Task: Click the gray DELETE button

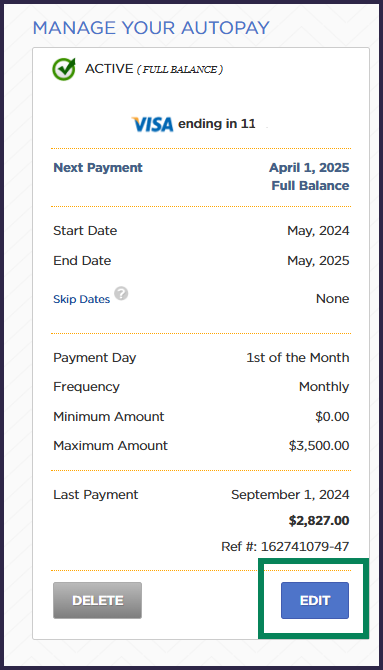Action: pyautogui.click(x=97, y=600)
